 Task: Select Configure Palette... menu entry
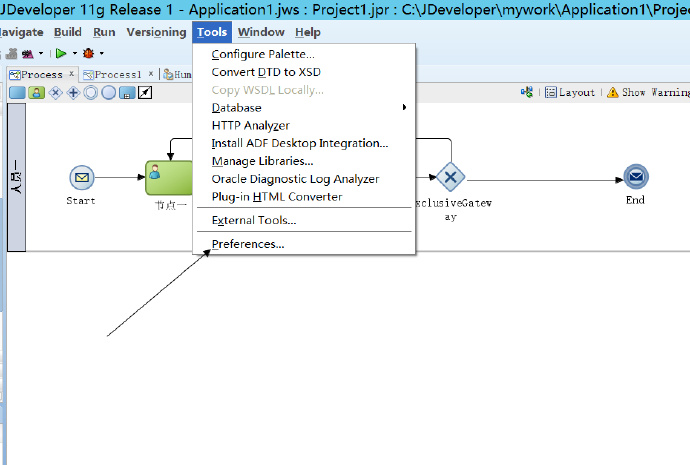pos(304,54)
